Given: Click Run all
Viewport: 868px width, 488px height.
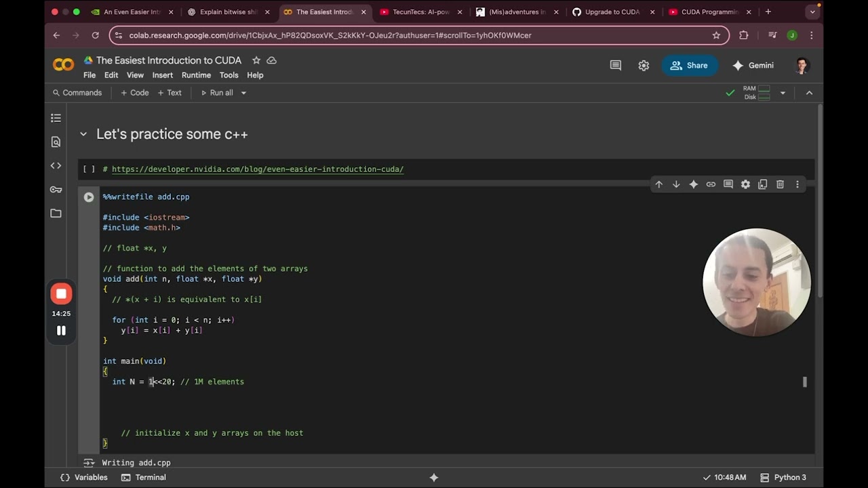Looking at the screenshot, I should (216, 93).
